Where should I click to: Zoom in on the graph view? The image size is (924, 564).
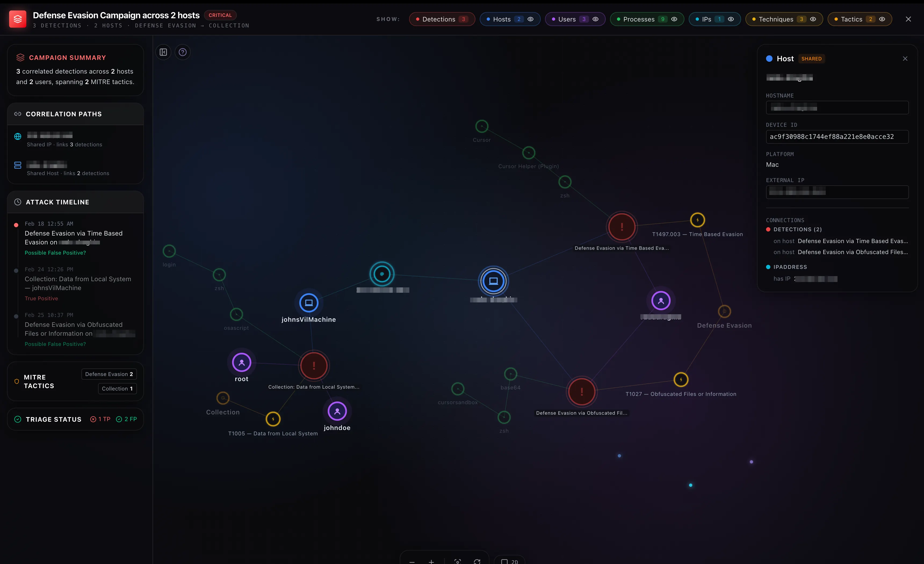(431, 561)
